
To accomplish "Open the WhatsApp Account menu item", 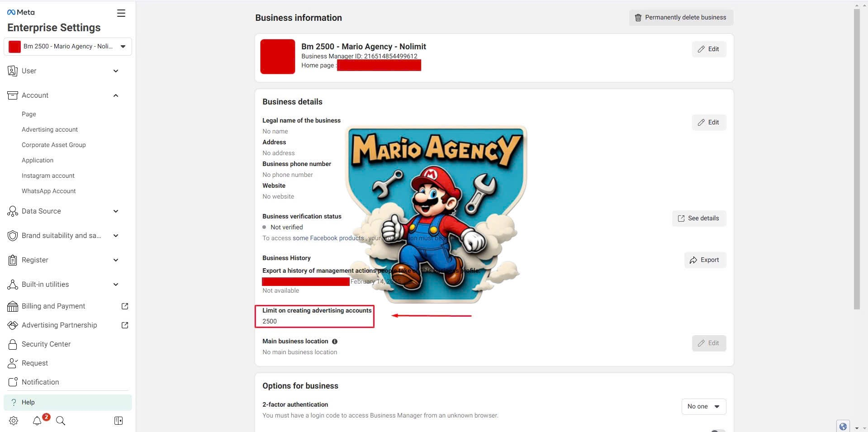I will pos(49,191).
